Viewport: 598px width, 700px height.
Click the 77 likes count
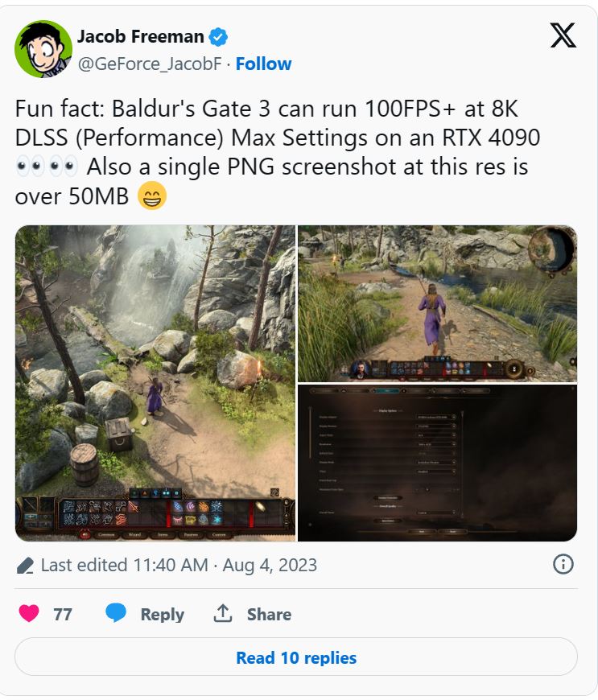(x=63, y=614)
